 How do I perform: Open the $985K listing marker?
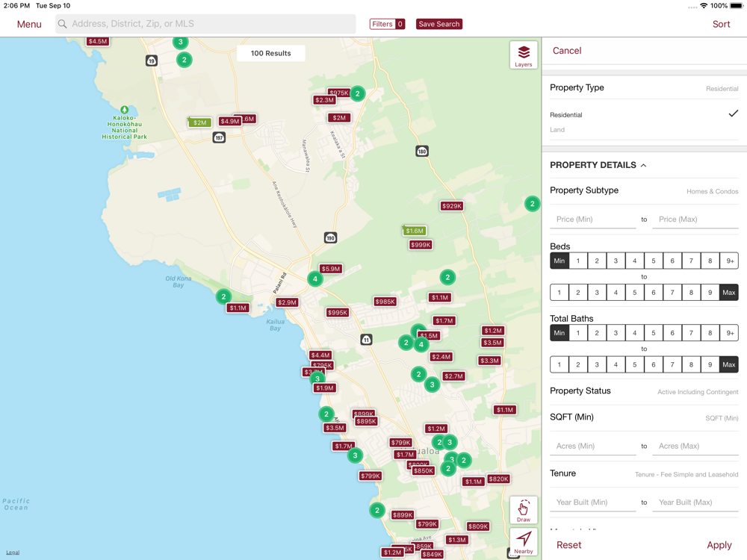pyautogui.click(x=385, y=302)
